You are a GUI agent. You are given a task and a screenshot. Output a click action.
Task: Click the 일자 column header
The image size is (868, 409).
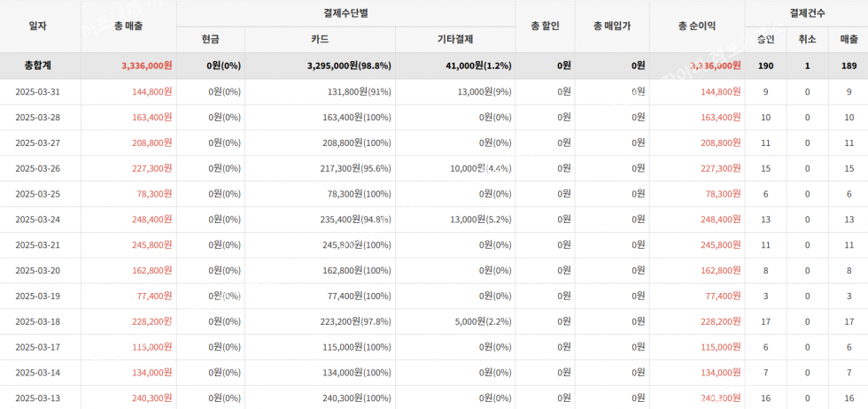[x=37, y=27]
